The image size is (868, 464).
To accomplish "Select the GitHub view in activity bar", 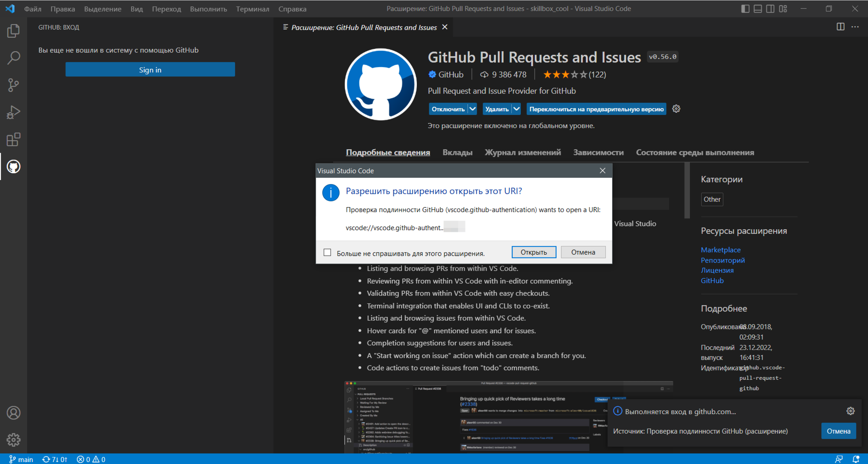I will tap(14, 166).
